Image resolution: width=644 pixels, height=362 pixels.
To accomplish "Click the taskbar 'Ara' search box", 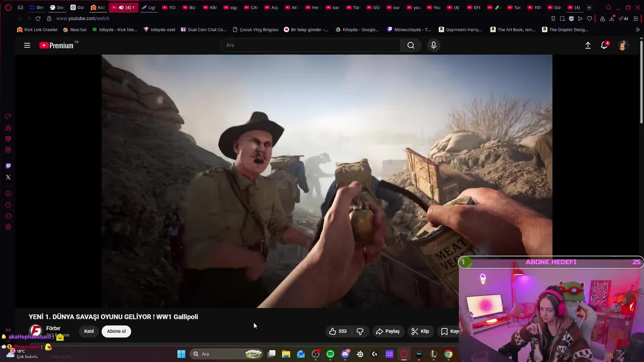I will [226, 354].
